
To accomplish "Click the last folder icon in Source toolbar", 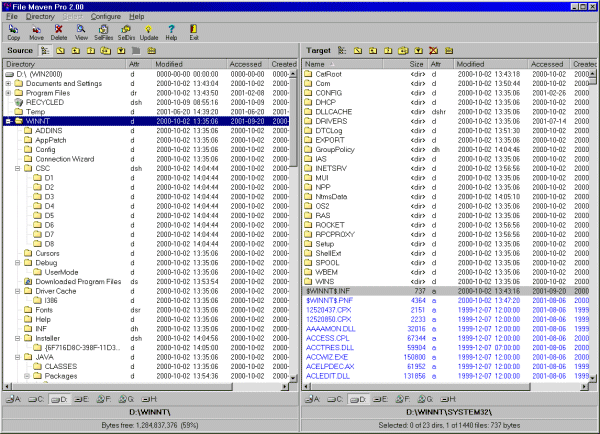I will click(x=152, y=51).
